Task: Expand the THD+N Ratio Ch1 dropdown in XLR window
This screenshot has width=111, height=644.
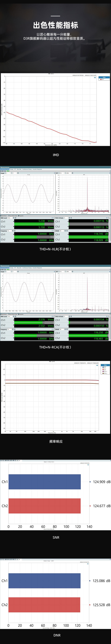Action: point(68,221)
